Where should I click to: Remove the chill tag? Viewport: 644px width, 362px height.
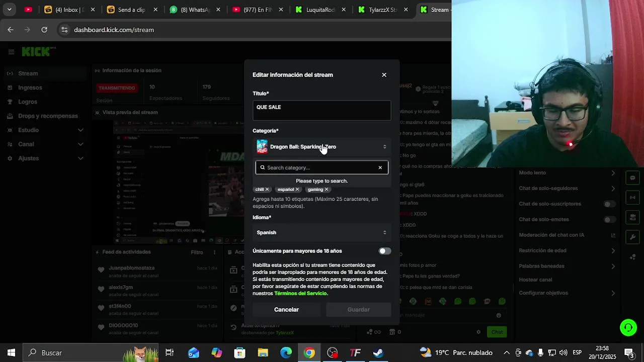(x=267, y=190)
